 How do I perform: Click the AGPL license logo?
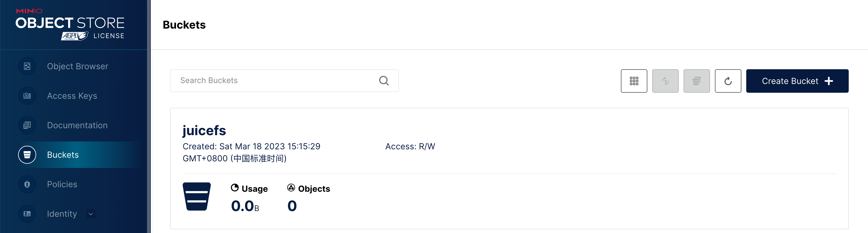[75, 36]
